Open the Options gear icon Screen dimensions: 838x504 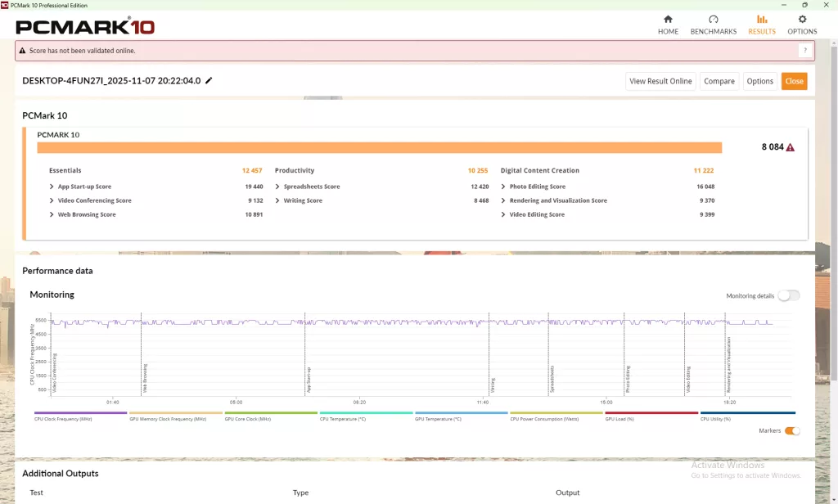click(802, 20)
